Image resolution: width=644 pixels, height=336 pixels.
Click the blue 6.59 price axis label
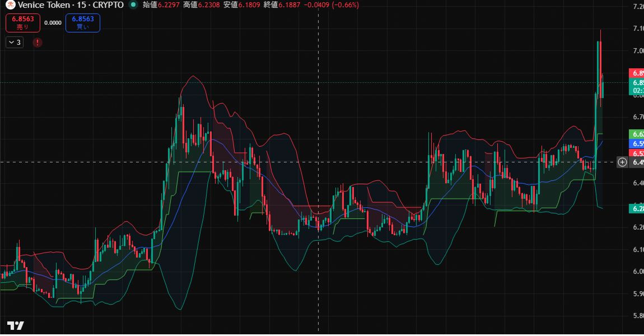tap(636, 144)
